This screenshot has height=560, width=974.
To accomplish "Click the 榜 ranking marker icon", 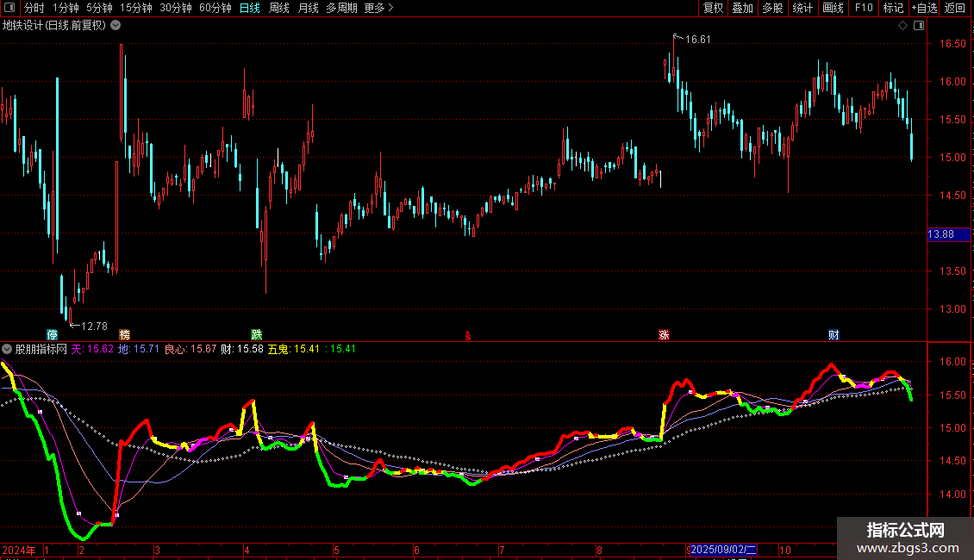I will (124, 334).
